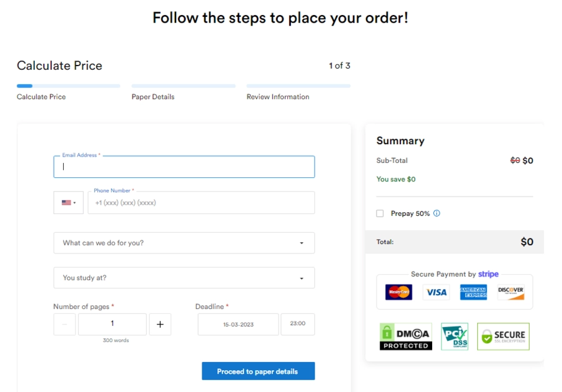This screenshot has width=562, height=392.
Task: Expand the 'You study at?' dropdown
Action: point(184,278)
